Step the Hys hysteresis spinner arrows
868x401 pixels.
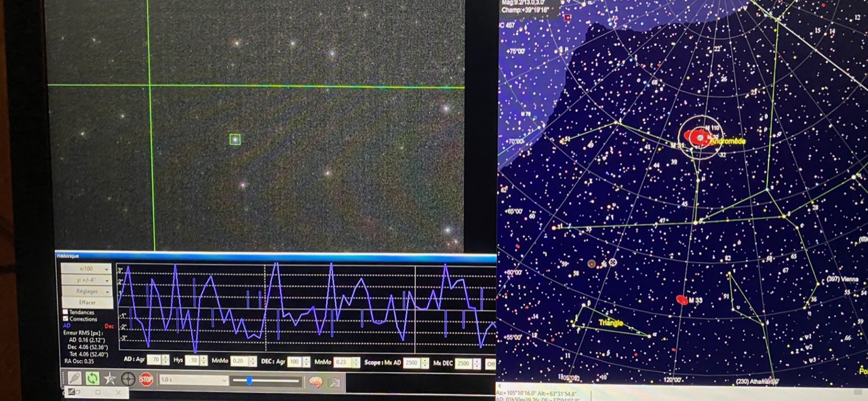[203, 360]
